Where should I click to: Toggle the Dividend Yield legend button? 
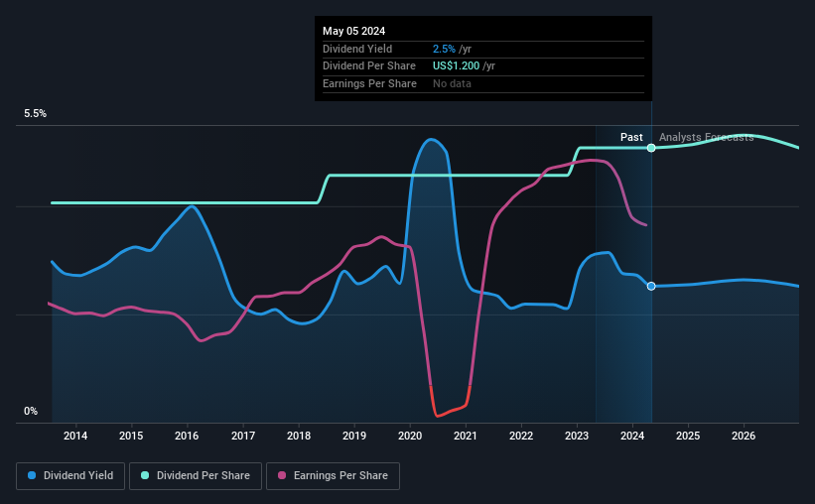(x=70, y=476)
